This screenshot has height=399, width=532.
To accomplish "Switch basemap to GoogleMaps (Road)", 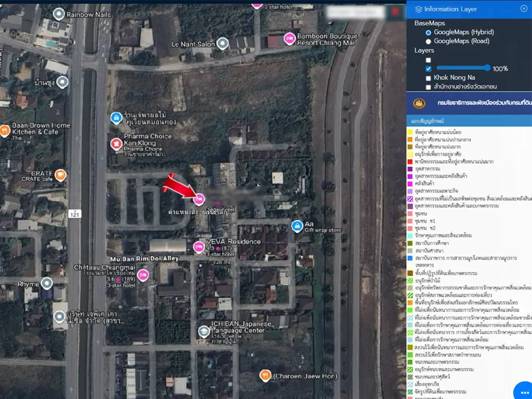I will coord(428,41).
